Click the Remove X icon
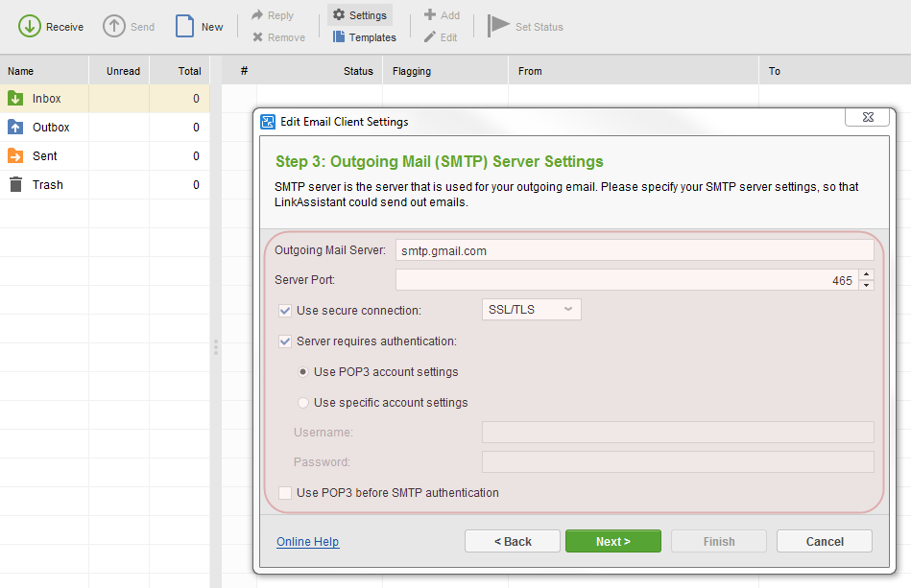Screen dimensions: 911x588 [257, 37]
